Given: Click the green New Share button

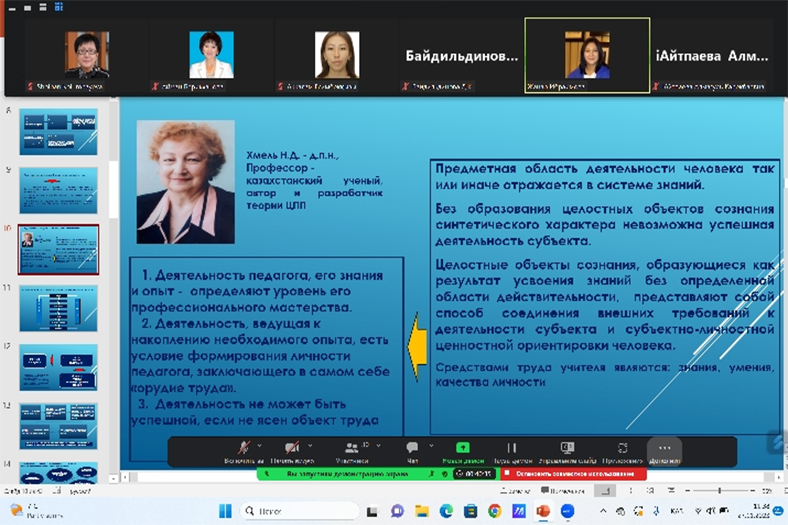Looking at the screenshot, I should point(462,450).
